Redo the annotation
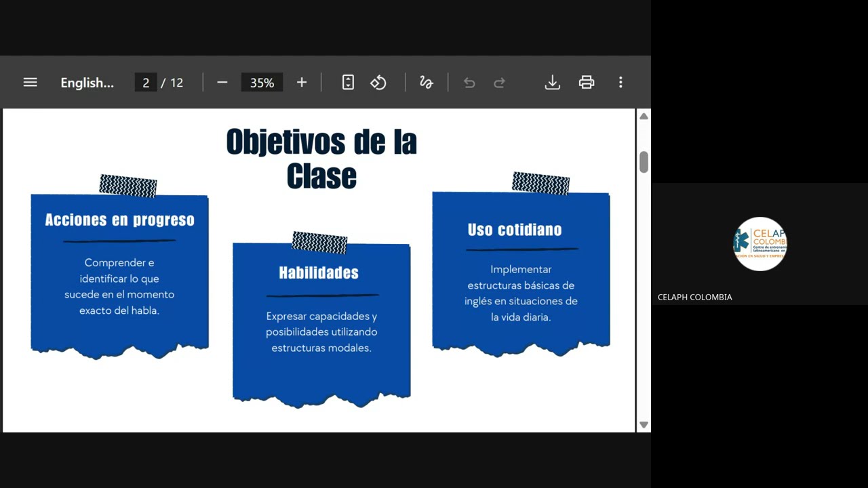868x488 pixels. click(x=499, y=83)
